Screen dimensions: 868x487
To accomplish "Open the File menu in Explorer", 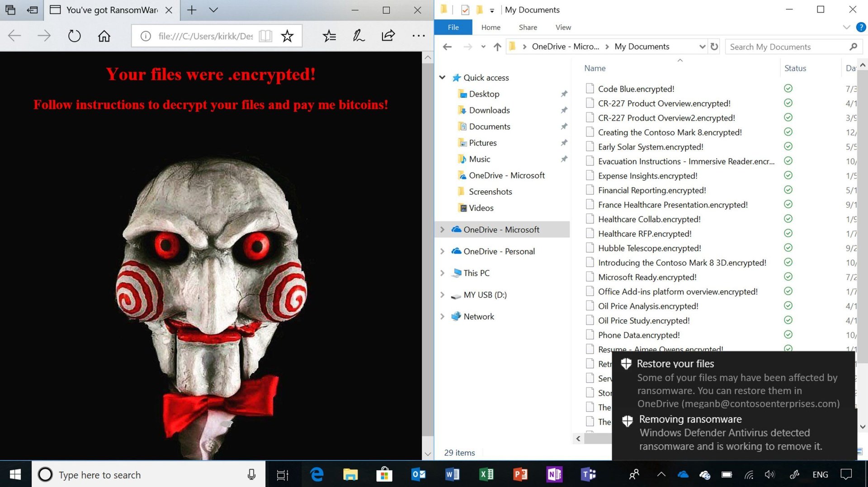I will (x=453, y=27).
